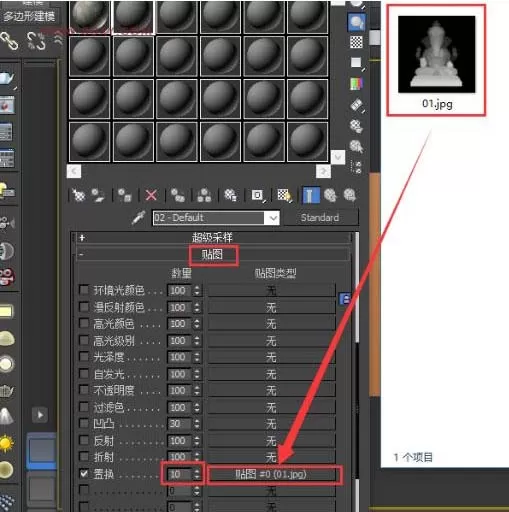Toggle the blue lock beside 环境光颜色
The height and width of the screenshot is (512, 509).
click(x=345, y=299)
